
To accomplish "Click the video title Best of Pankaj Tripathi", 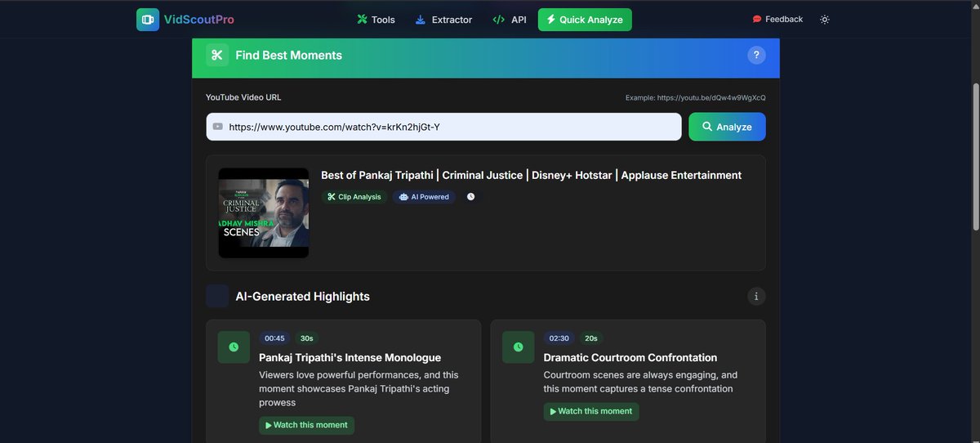I will [531, 175].
